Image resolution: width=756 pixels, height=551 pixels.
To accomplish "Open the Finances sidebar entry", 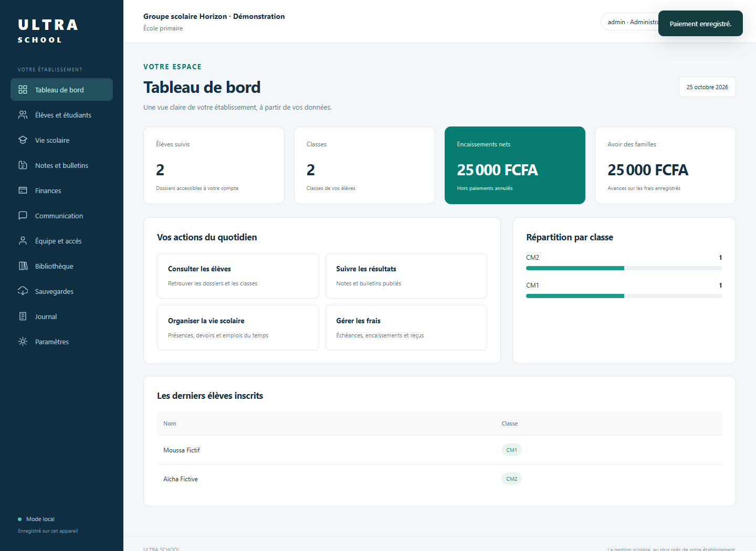I will coord(61,190).
